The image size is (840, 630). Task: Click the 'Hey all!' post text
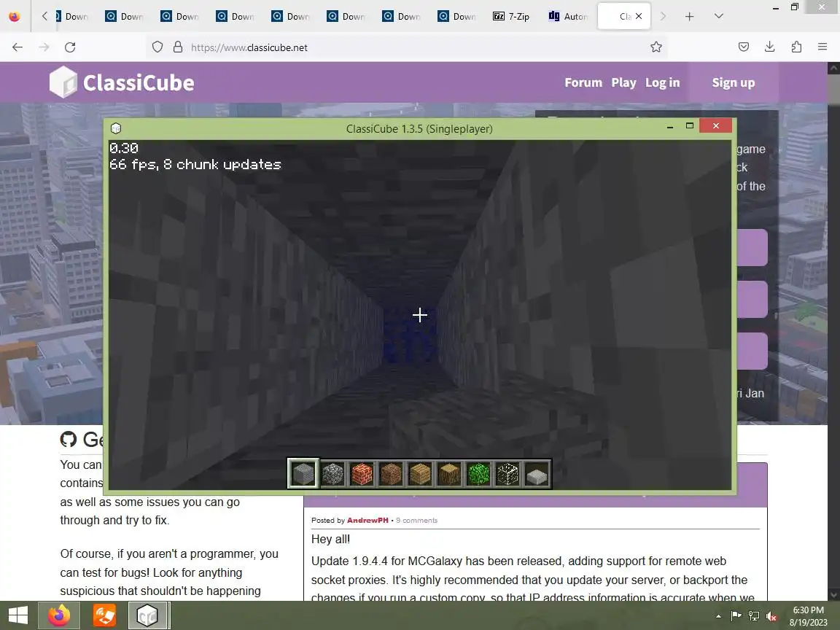(x=330, y=539)
